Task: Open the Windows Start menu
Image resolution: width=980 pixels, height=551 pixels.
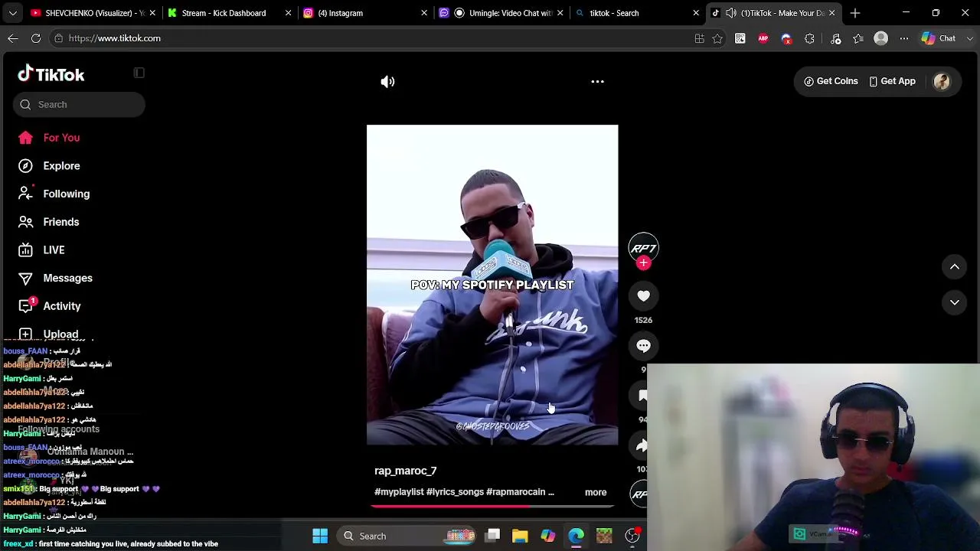Action: click(x=320, y=536)
